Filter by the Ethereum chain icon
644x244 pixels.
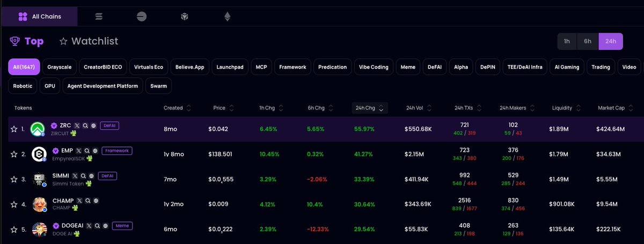tap(227, 17)
